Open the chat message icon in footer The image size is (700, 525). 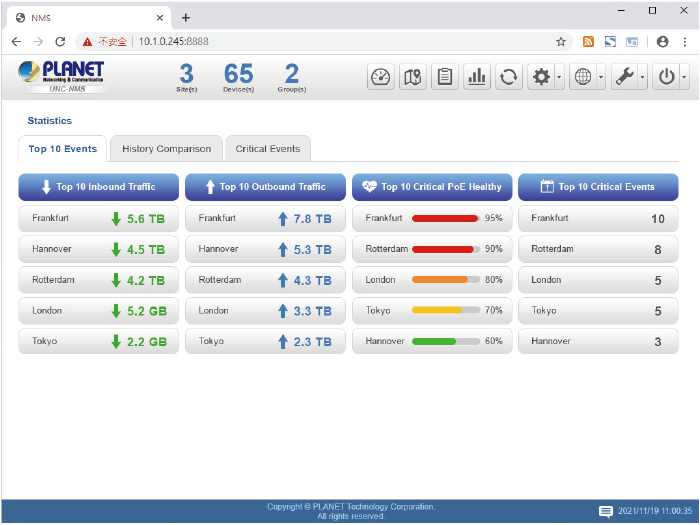point(605,511)
